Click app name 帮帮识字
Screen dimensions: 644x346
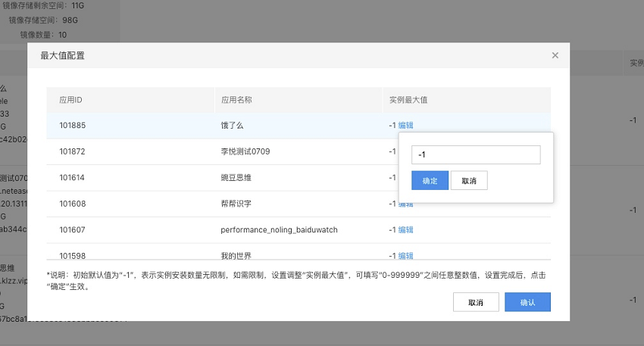(x=236, y=204)
